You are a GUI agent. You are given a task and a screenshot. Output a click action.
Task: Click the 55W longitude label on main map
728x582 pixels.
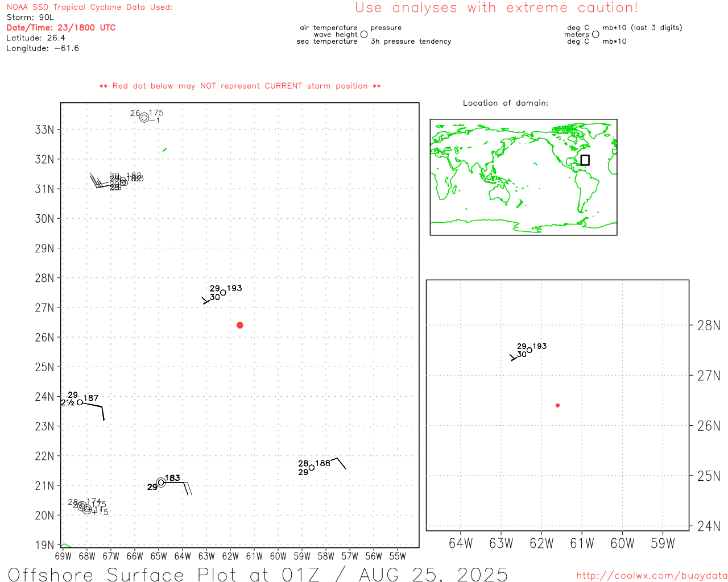tap(398, 556)
